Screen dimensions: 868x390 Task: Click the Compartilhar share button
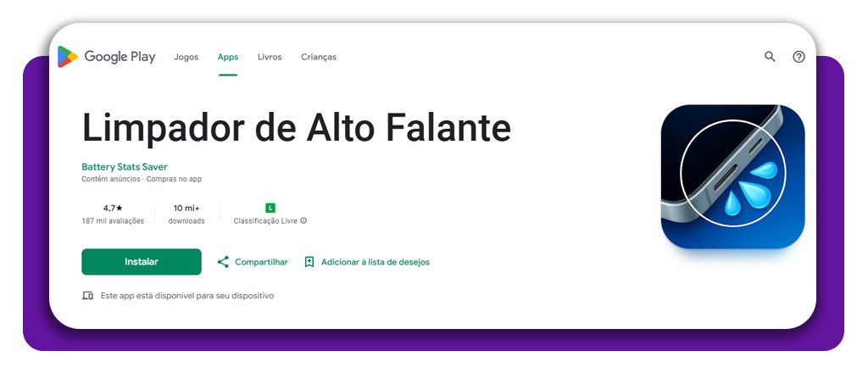(x=253, y=262)
